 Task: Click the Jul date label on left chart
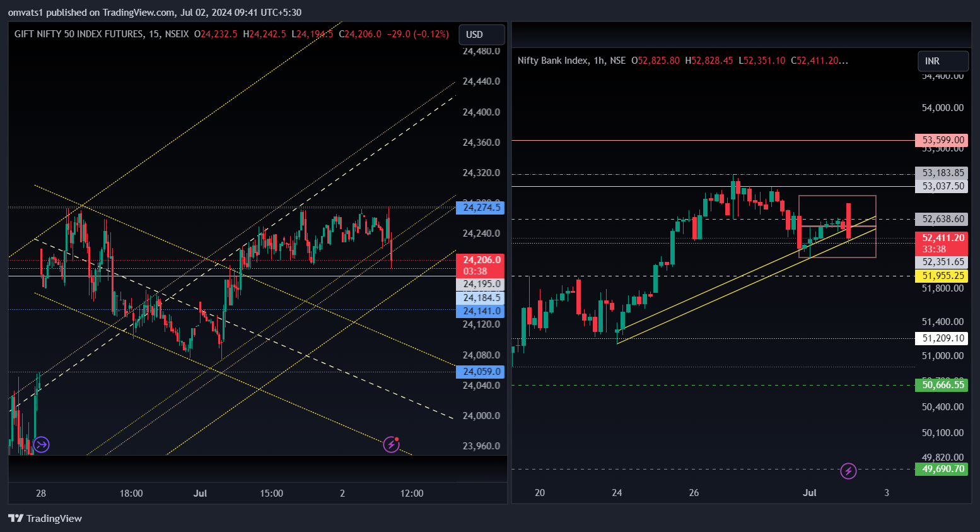coord(200,494)
